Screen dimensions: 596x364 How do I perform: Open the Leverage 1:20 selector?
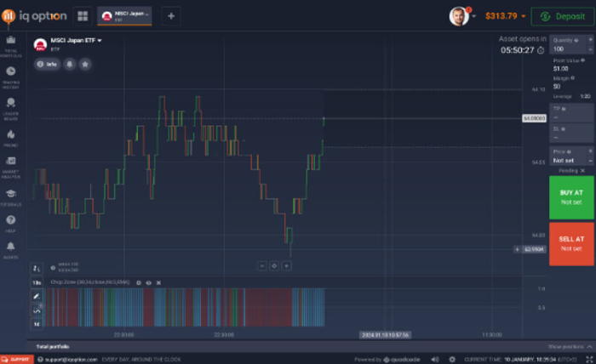571,96
